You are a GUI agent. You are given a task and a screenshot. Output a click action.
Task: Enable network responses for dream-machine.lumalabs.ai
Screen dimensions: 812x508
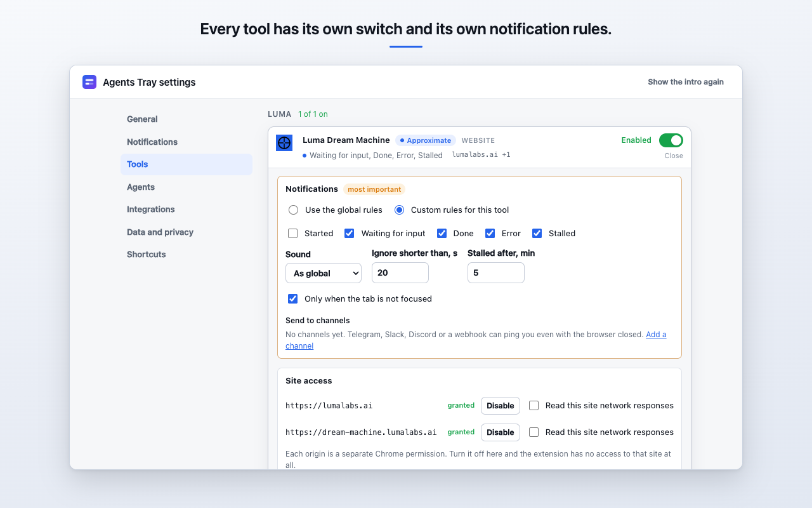click(534, 432)
